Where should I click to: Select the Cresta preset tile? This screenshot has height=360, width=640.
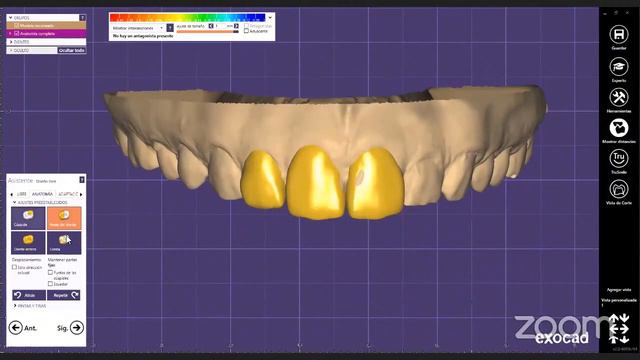click(x=64, y=242)
